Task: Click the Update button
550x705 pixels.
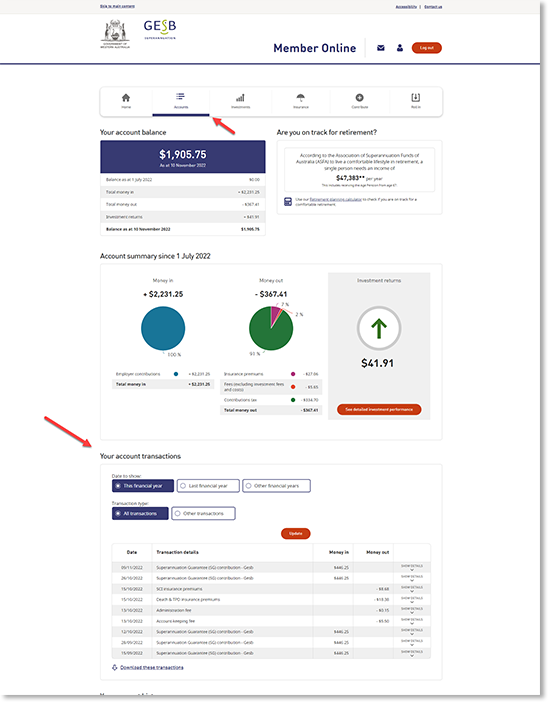Action: pyautogui.click(x=296, y=535)
